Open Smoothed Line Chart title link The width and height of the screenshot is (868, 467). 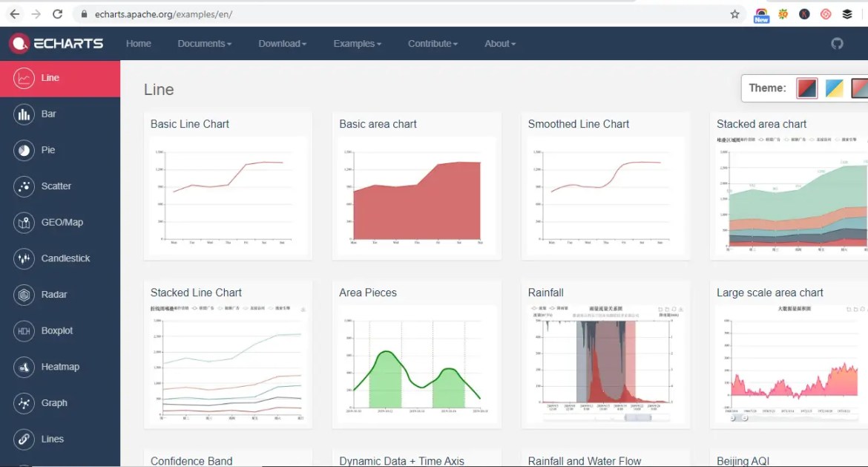[579, 124]
